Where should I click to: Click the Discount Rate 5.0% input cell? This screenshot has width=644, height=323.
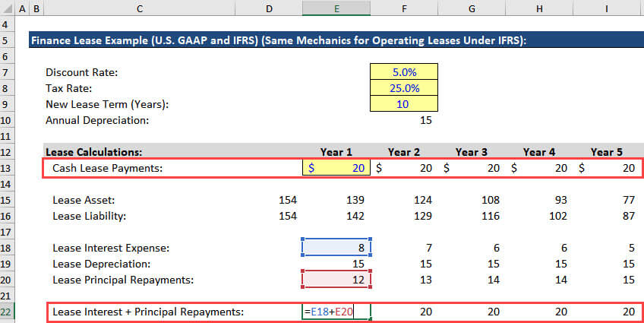click(x=404, y=72)
